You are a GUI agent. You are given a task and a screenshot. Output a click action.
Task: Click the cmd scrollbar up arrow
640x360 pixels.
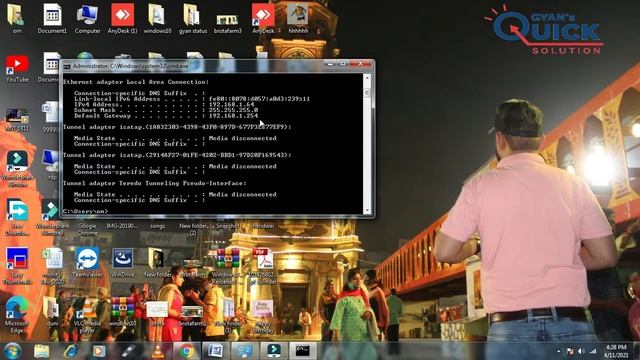367,78
